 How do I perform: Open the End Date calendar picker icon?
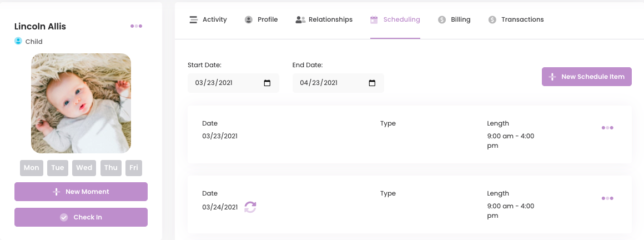[372, 83]
